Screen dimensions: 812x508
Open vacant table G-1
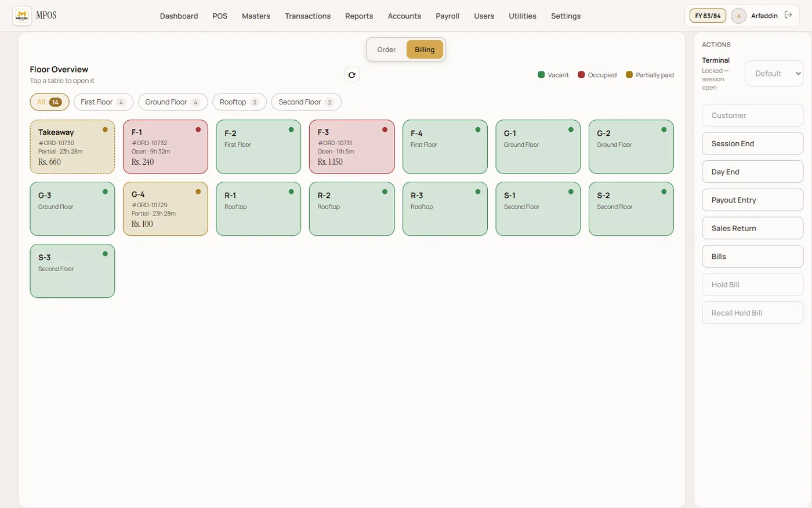(538, 147)
